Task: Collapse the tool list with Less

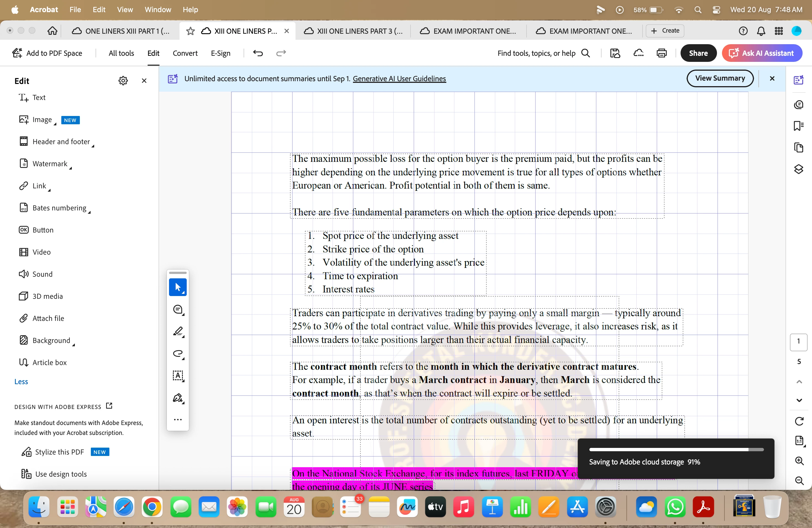Action: click(x=21, y=381)
